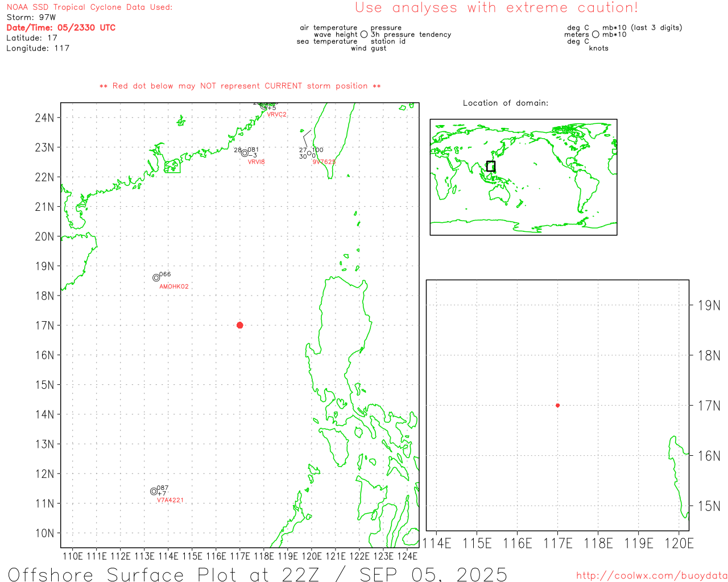Click the pressure value 087 at V7A4221
Image resolution: width=728 pixels, height=582 pixels.
tap(163, 488)
